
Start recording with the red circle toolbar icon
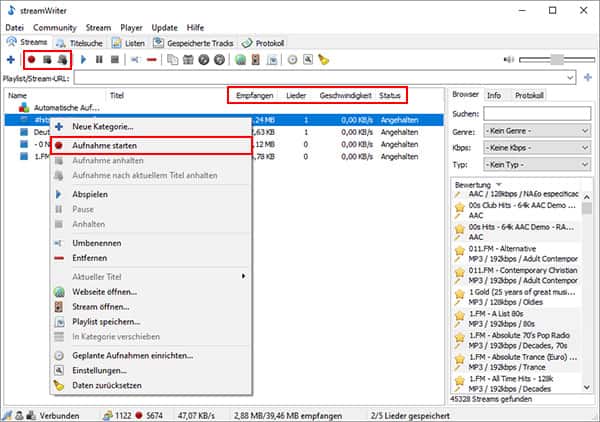point(32,60)
